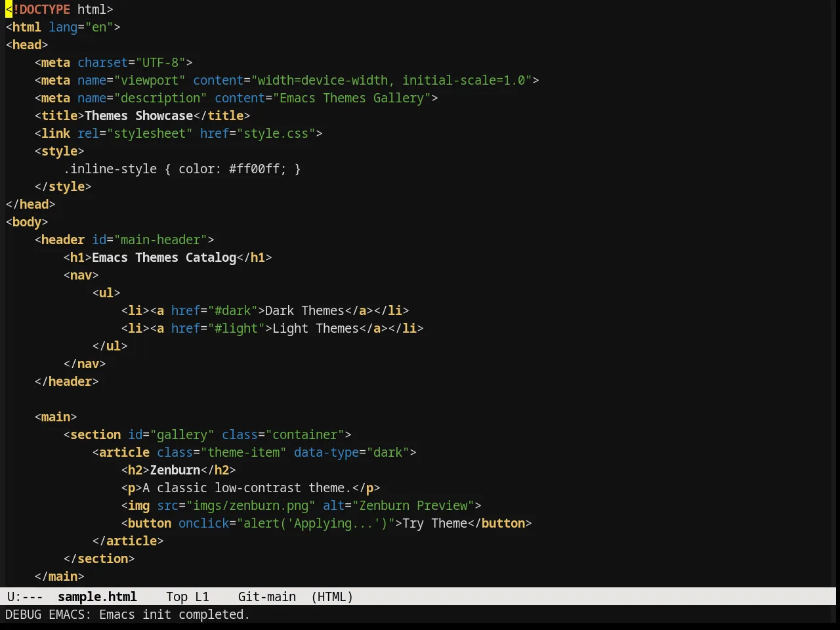Click the opening <main> tag
The height and width of the screenshot is (630, 840).
coord(56,417)
